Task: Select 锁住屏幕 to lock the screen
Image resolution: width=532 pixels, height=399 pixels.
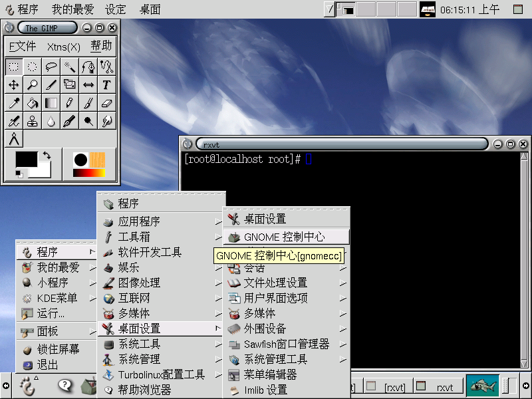Action: 57,349
